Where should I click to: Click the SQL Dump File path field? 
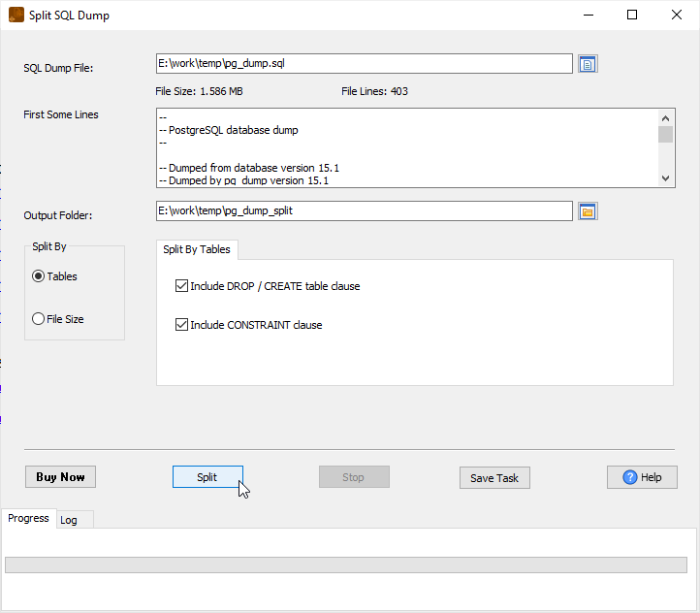pos(365,63)
